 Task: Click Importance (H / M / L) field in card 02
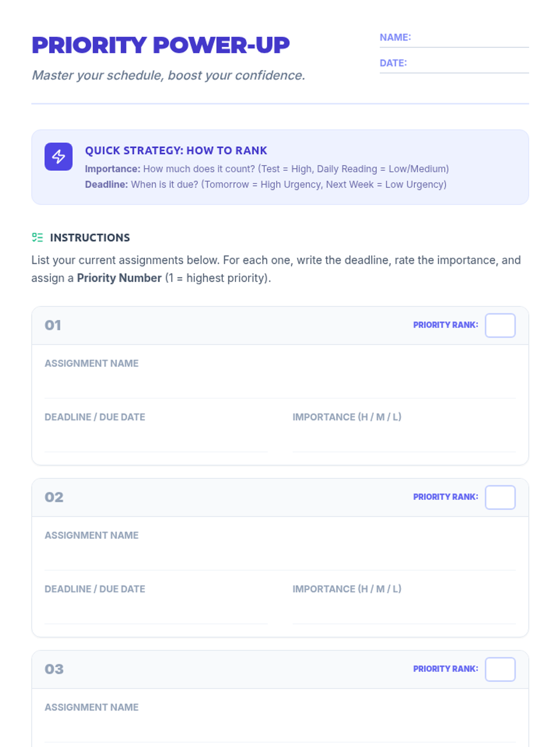(404, 612)
